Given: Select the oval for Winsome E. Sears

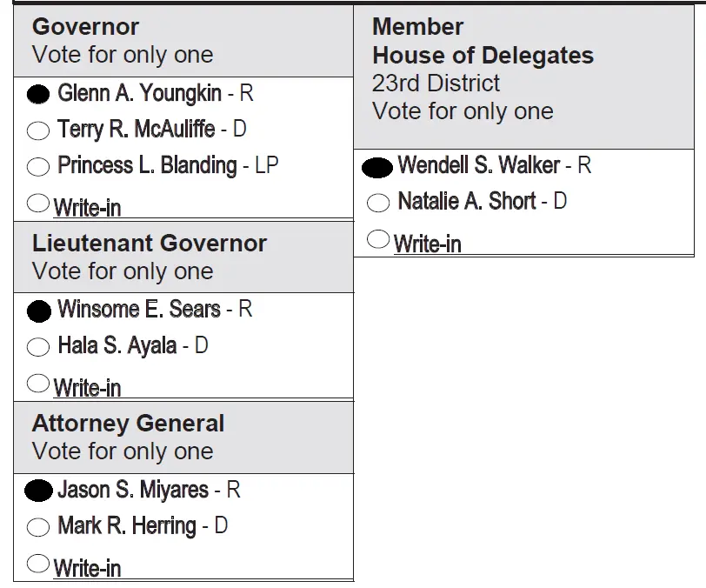Looking at the screenshot, I should (38, 310).
